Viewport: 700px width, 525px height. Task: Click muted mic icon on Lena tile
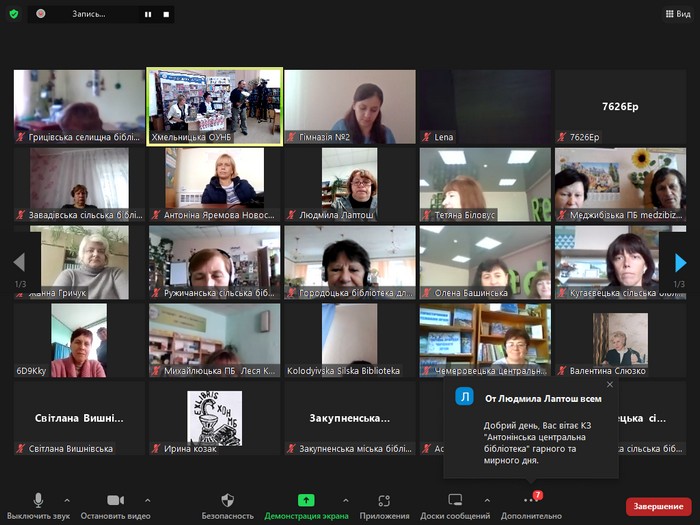[x=426, y=137]
